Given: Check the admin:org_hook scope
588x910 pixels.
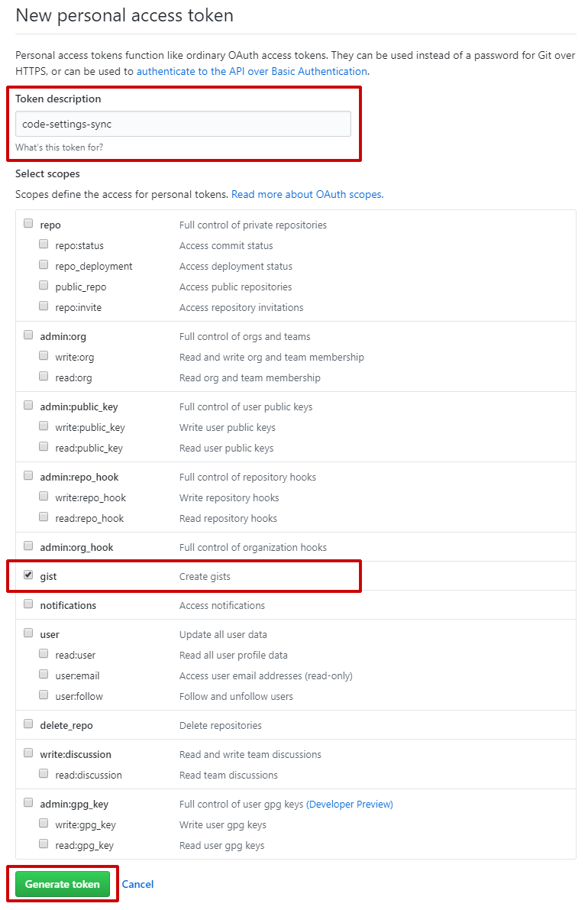Looking at the screenshot, I should click(28, 546).
